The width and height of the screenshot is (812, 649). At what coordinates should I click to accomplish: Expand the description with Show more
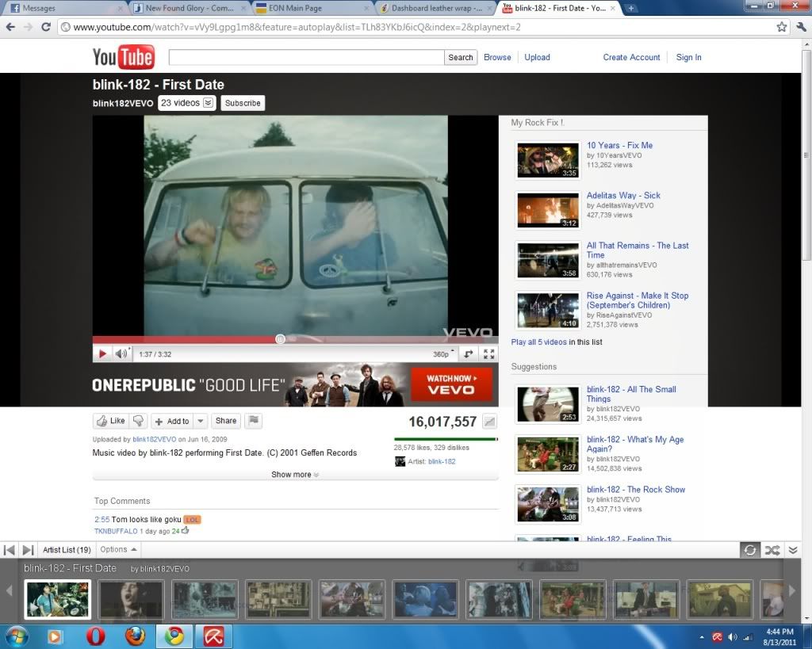pyautogui.click(x=295, y=475)
